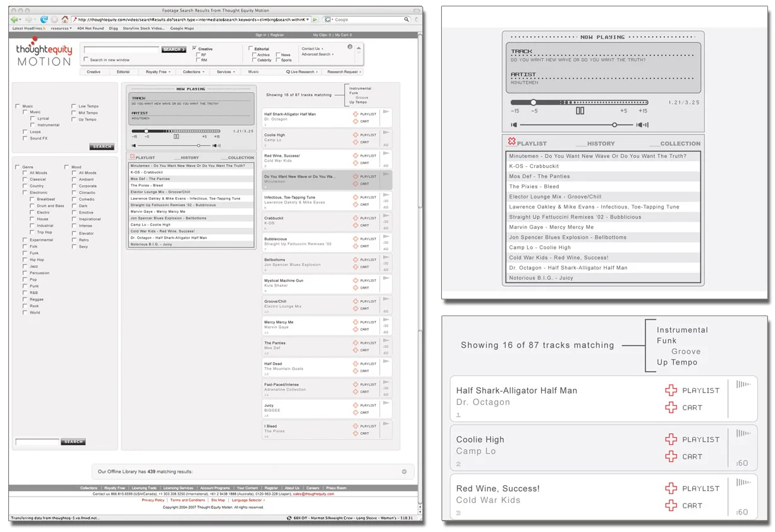Click the pause button in browser's Now Playing
Screen dimensions: 775x532
pyautogui.click(x=176, y=136)
